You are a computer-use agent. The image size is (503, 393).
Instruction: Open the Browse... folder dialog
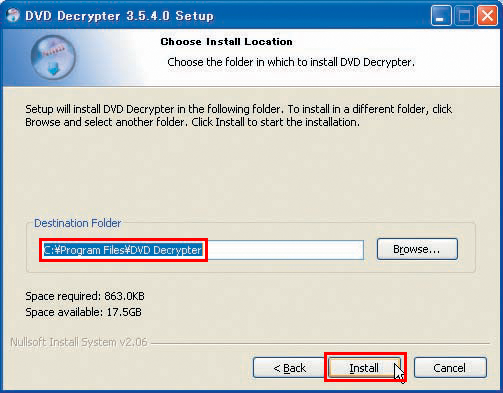pyautogui.click(x=417, y=249)
